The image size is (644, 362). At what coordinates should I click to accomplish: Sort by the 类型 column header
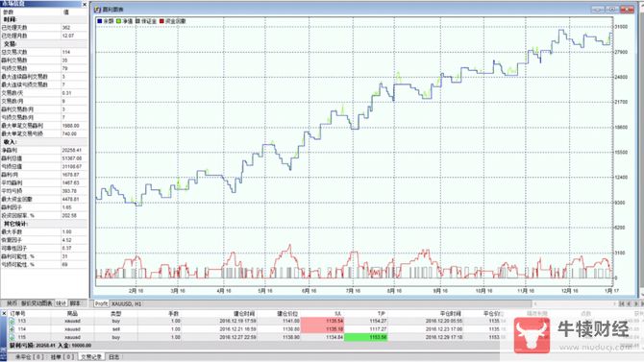pos(115,314)
